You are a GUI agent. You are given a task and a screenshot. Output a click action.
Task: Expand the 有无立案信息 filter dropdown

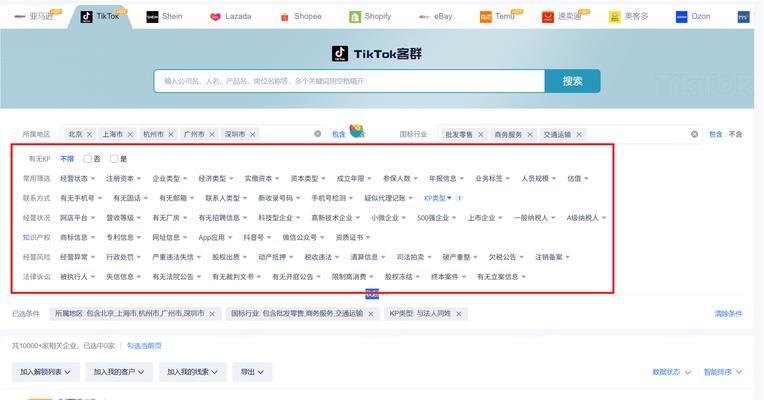point(501,277)
